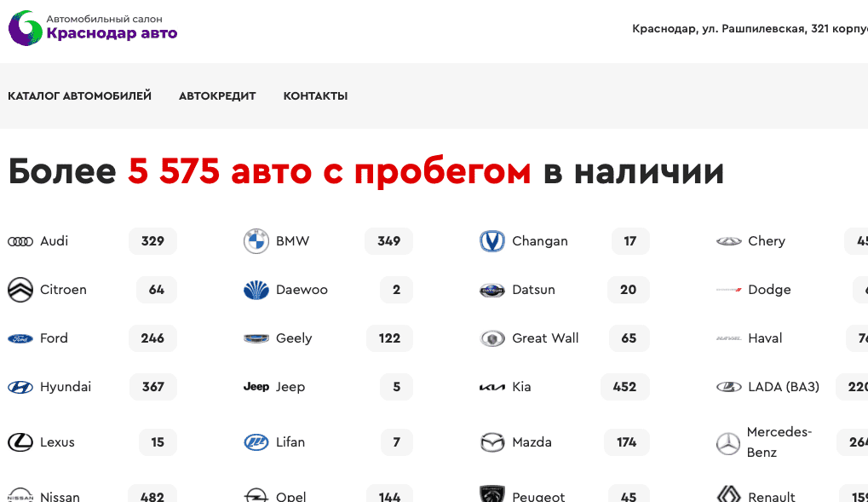Click the Daewoo count badge showing 2

(396, 290)
